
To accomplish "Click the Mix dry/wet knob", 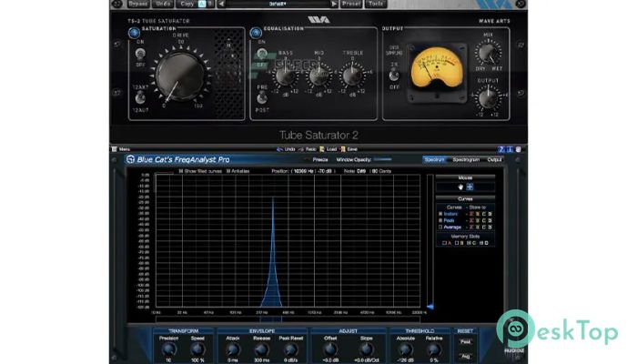I will 488,53.
